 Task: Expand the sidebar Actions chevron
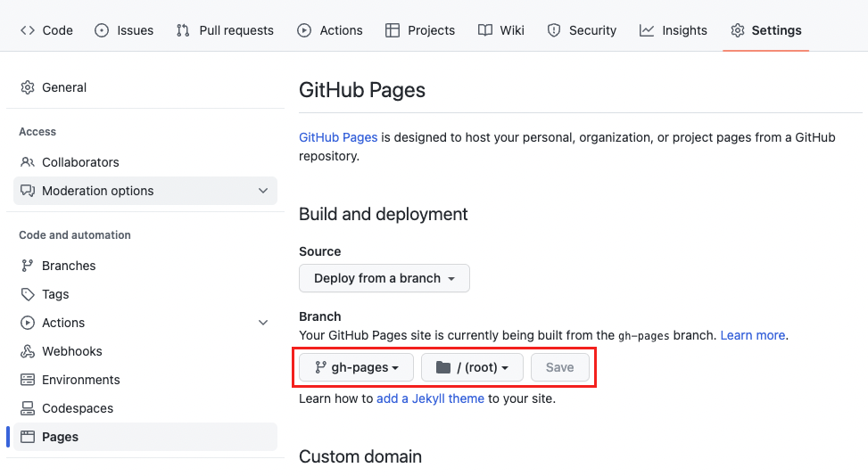click(263, 323)
